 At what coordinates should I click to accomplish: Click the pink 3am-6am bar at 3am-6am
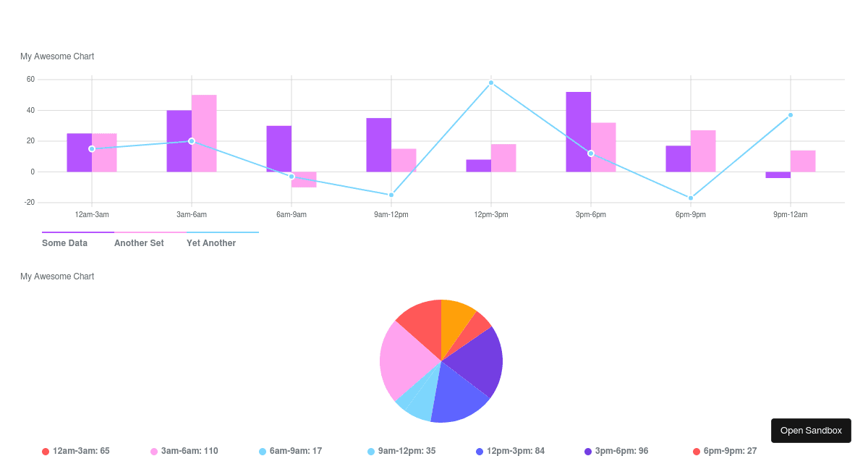pos(204,134)
